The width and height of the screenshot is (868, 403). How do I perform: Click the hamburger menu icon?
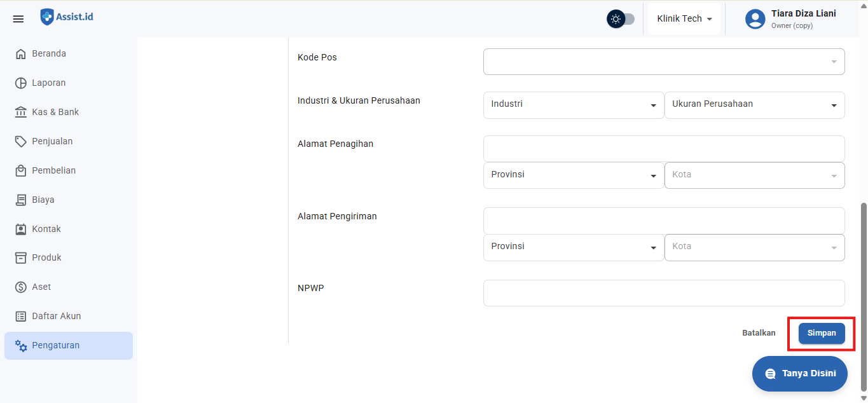(x=18, y=19)
